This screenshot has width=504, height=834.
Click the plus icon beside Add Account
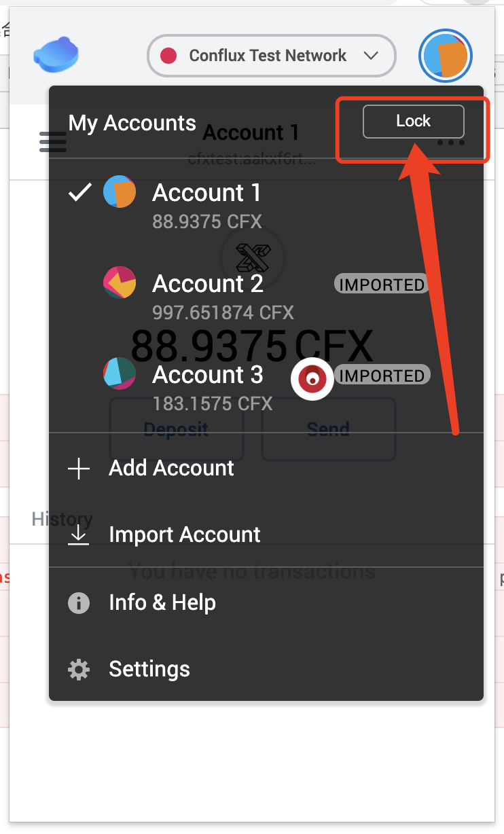(78, 468)
